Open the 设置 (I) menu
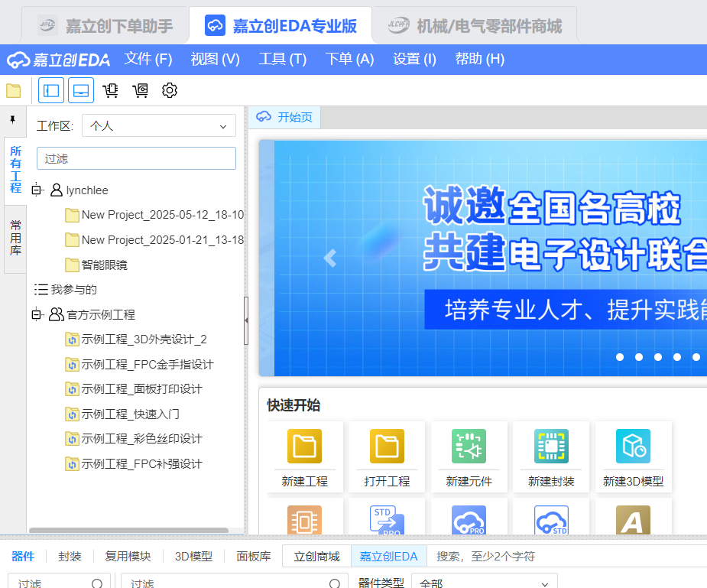This screenshot has height=588, width=707. [414, 59]
